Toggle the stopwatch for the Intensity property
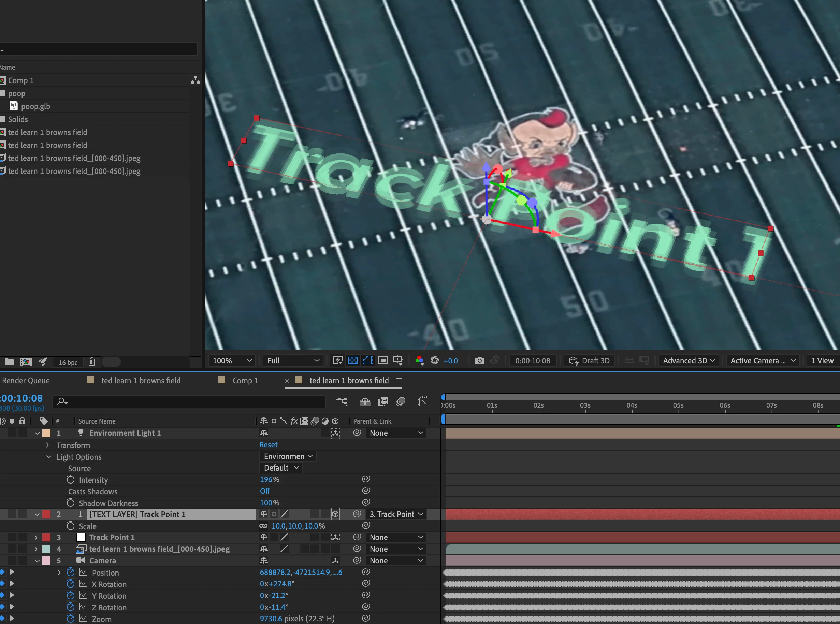Viewport: 840px width, 624px height. tap(71, 480)
